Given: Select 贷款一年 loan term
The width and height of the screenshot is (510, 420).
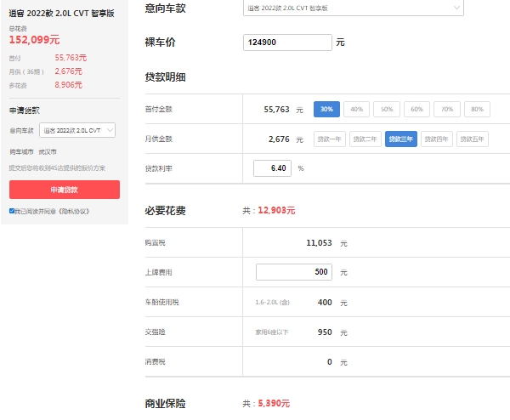Looking at the screenshot, I should (330, 139).
